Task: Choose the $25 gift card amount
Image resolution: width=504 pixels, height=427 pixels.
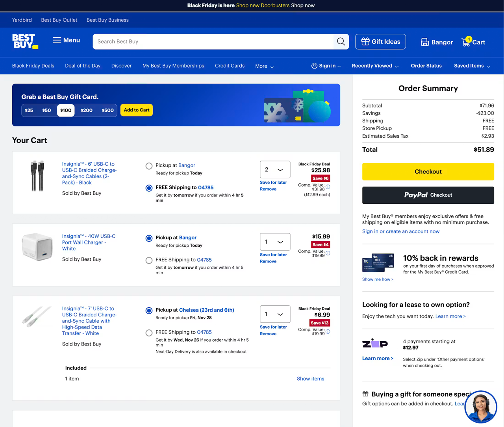Action: 29,110
